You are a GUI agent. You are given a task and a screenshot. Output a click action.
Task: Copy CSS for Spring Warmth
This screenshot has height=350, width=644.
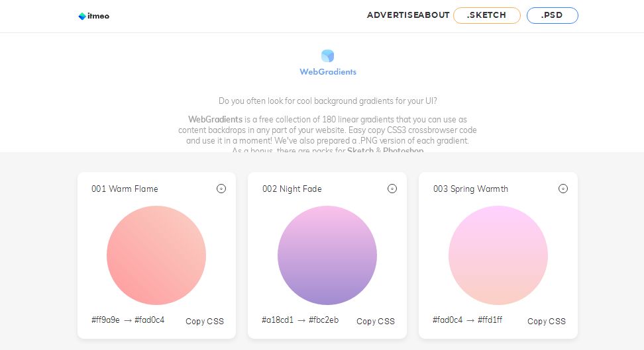(546, 321)
